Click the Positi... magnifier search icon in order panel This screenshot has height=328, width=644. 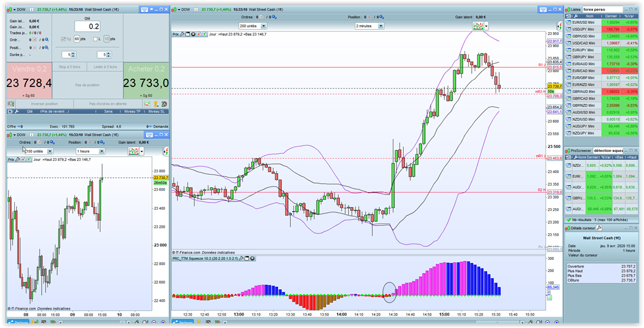pos(47,48)
